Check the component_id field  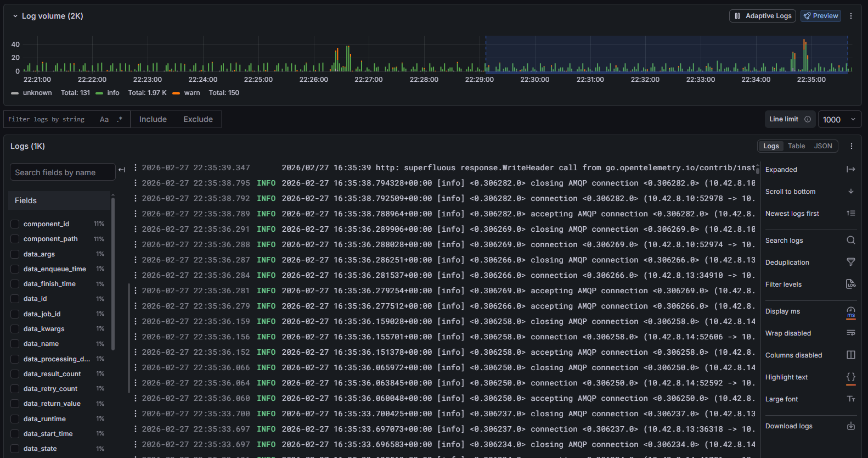[15, 224]
